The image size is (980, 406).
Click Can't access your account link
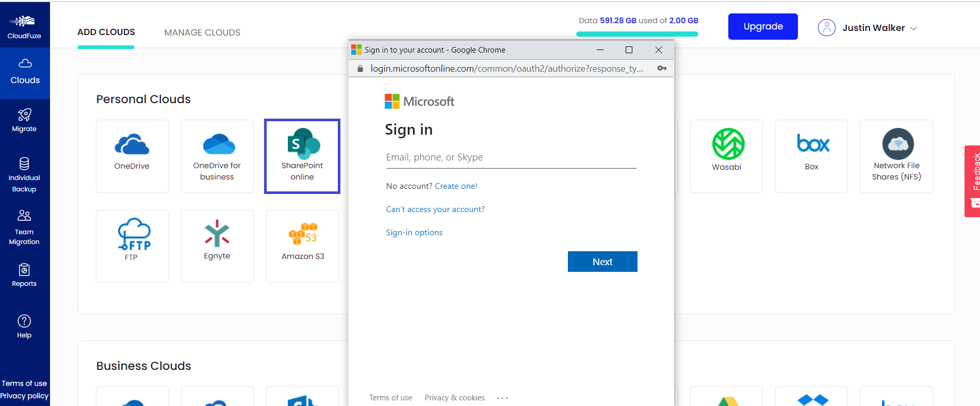(x=435, y=209)
